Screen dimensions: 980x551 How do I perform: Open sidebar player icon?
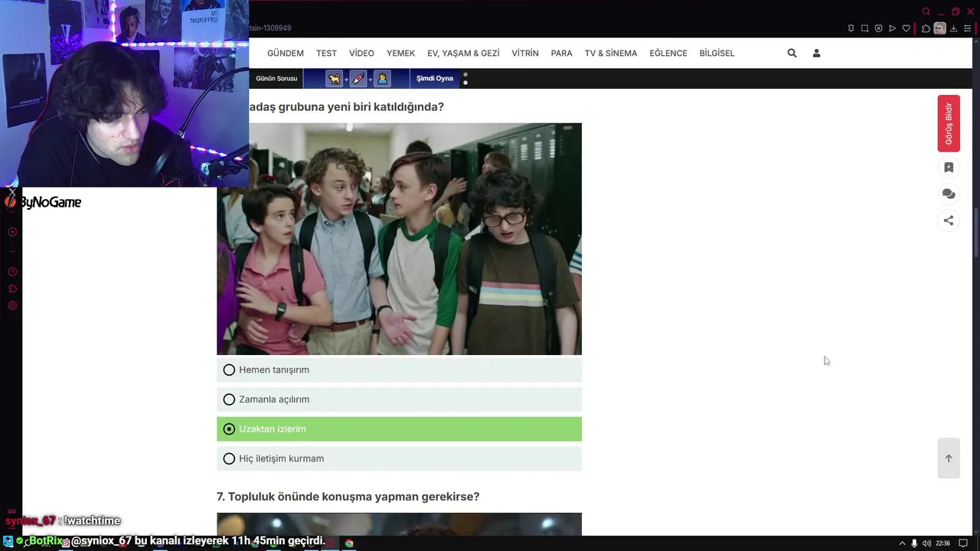[x=12, y=232]
